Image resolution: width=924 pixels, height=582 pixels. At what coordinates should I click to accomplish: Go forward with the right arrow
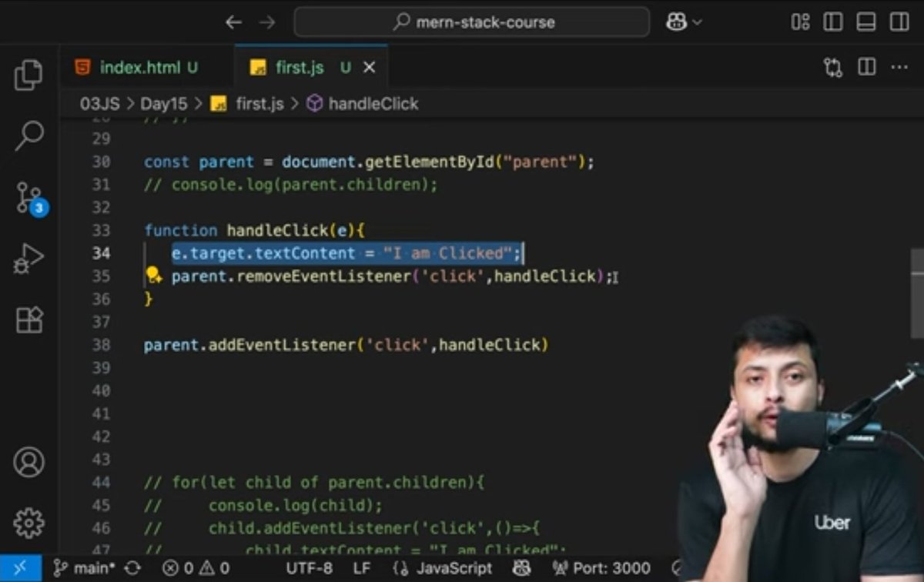point(266,22)
